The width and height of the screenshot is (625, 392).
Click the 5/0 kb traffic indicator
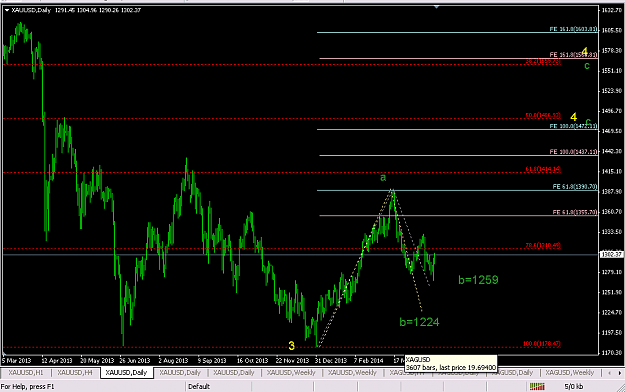click(573, 386)
